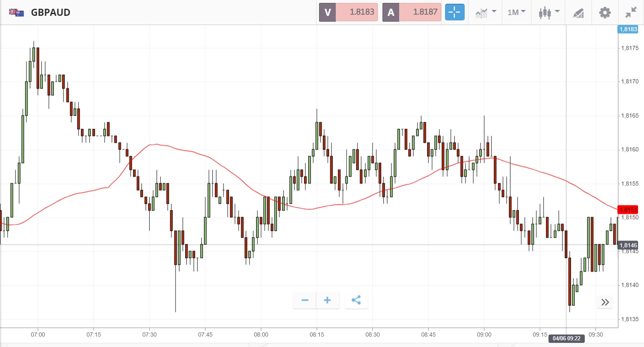Viewport: 644px width, 347px height.
Task: Open the candlestick chart type dropdown
Action: point(548,12)
